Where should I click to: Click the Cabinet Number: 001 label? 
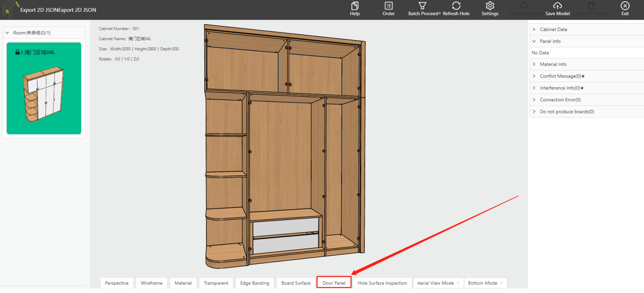tap(119, 28)
